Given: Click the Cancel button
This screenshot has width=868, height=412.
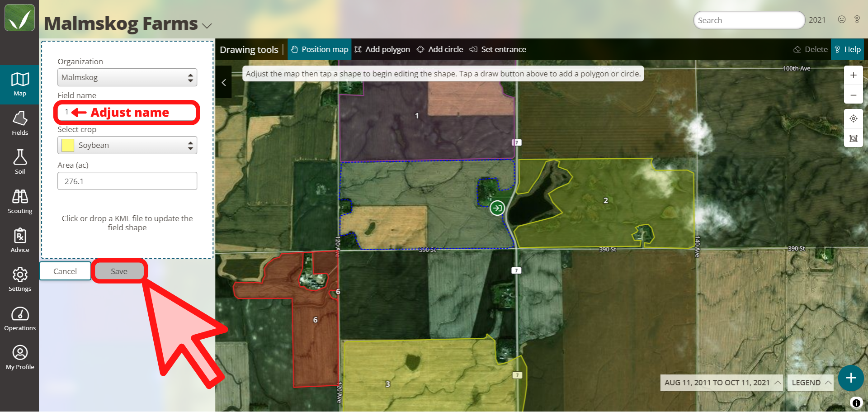Looking at the screenshot, I should 65,271.
